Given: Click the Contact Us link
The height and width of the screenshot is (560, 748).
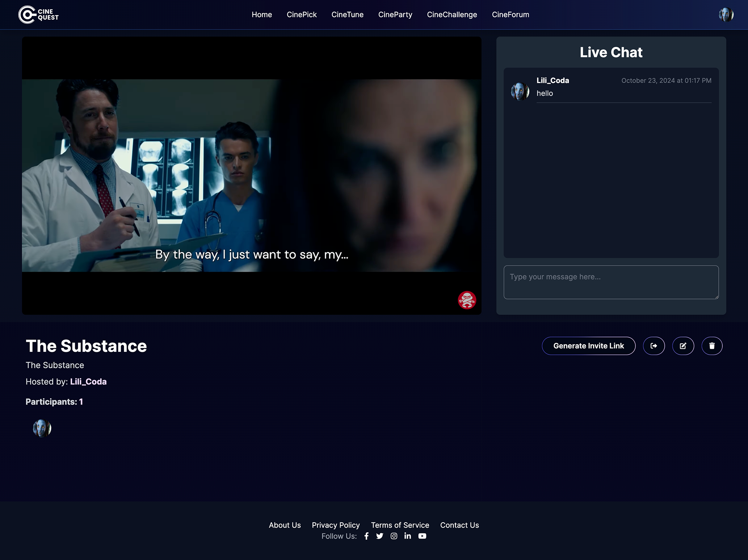Looking at the screenshot, I should (460, 525).
